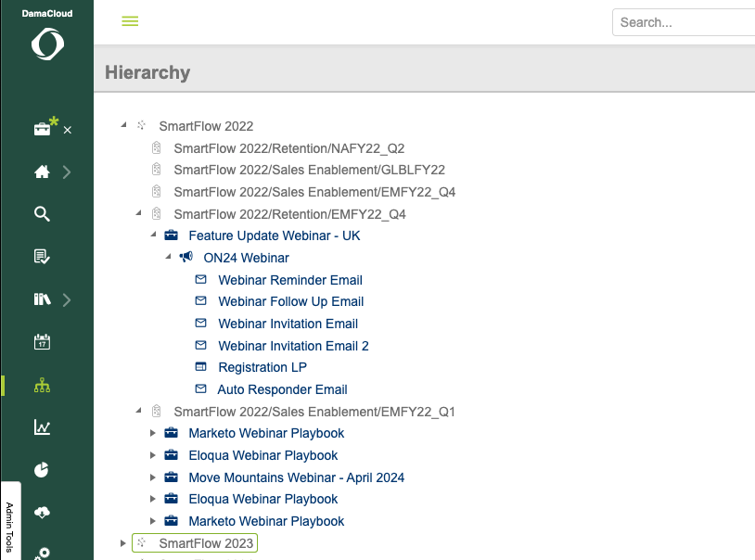Open the Registration LP item

(x=262, y=367)
